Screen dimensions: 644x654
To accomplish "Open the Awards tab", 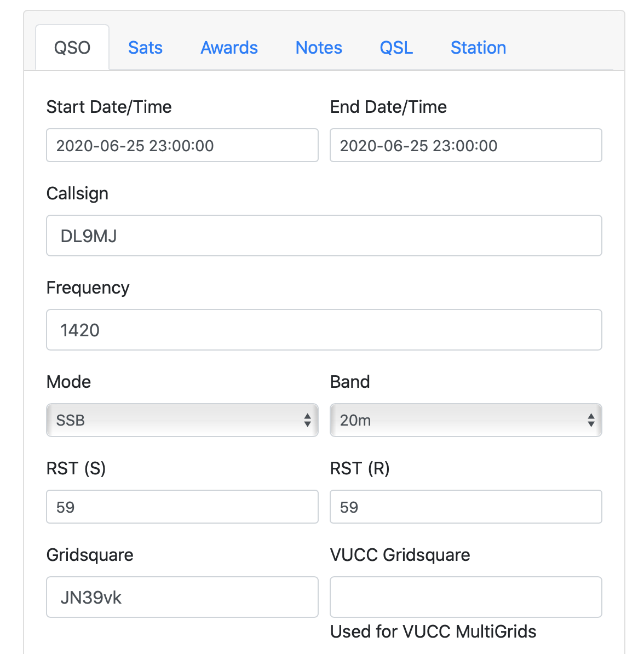I will (229, 48).
